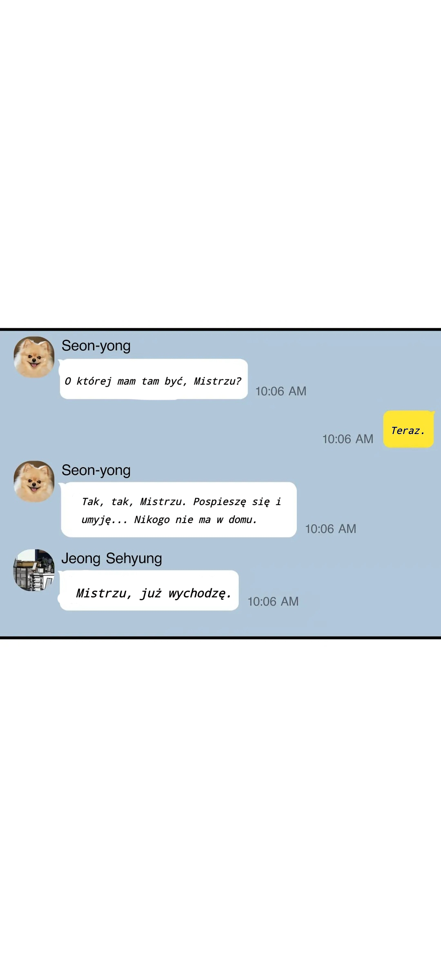441x980 pixels.
Task: Open Seon-yong's avatar beside the "O której" message
Action: (x=34, y=357)
